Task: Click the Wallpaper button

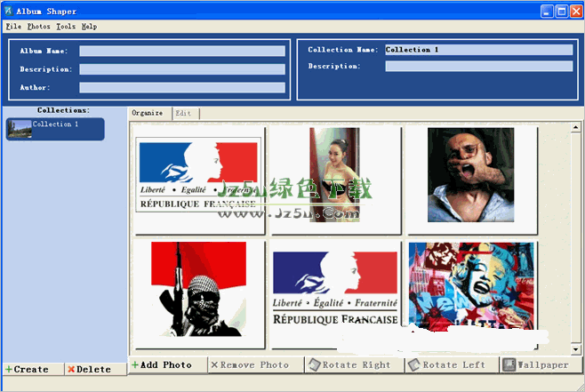Action: (541, 364)
